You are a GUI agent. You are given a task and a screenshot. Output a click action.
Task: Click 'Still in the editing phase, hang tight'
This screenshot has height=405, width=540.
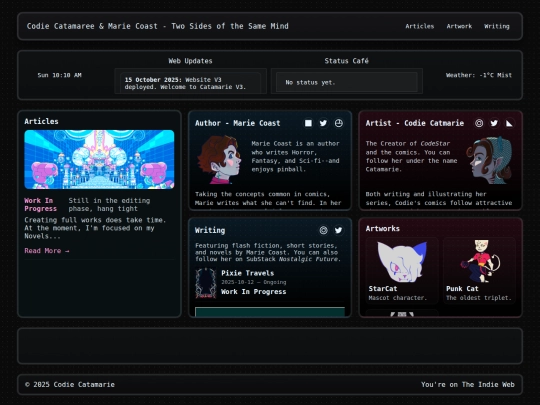pyautogui.click(x=109, y=205)
